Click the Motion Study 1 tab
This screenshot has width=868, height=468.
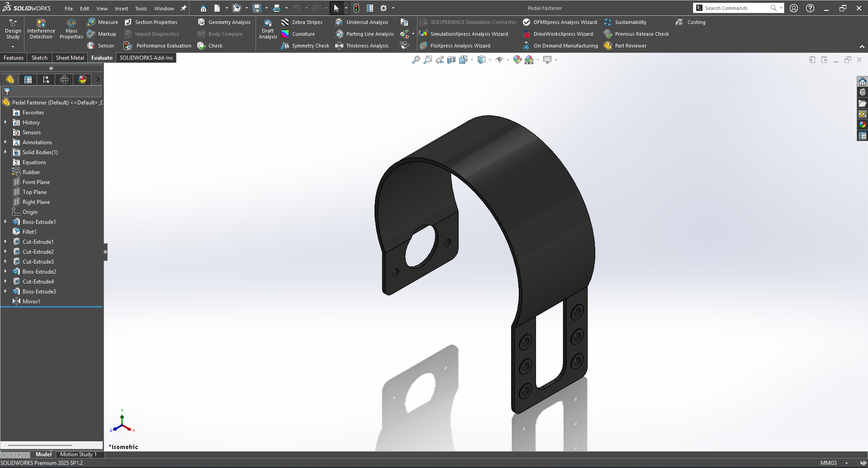click(78, 454)
